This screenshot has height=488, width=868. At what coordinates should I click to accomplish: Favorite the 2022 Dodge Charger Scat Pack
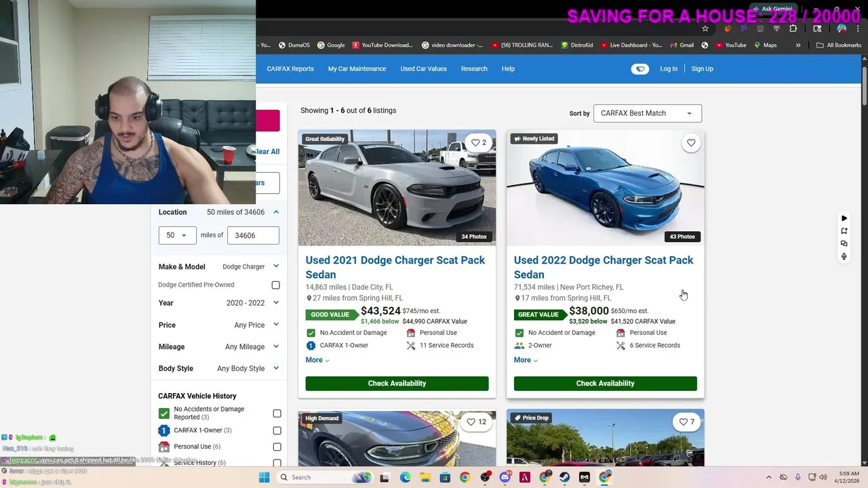click(691, 142)
